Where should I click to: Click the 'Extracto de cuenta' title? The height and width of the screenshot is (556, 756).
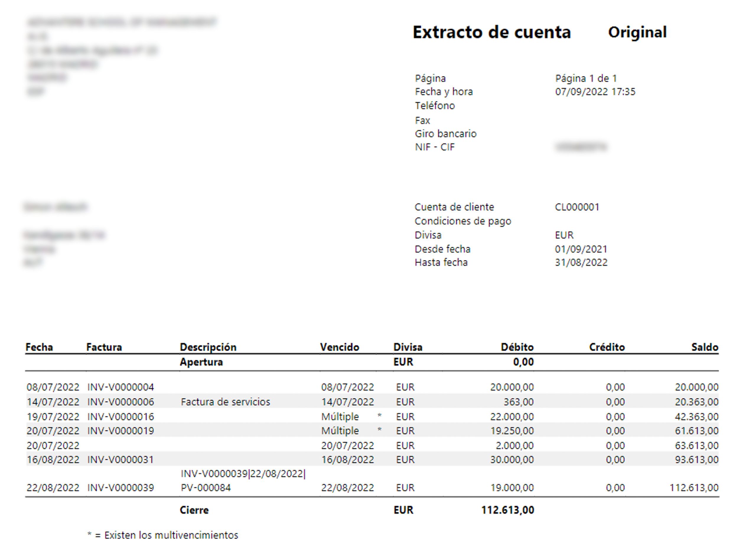(x=492, y=32)
